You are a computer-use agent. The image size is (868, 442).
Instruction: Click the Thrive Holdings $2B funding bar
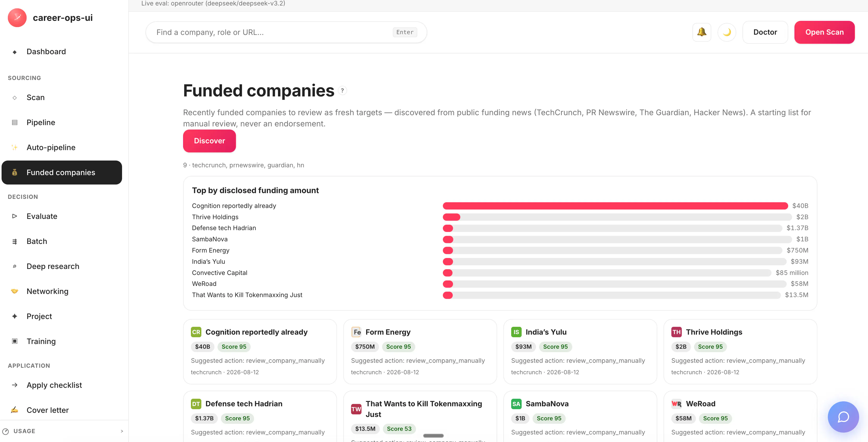tap(617, 217)
